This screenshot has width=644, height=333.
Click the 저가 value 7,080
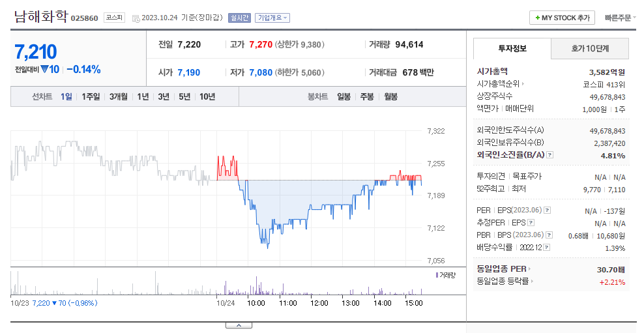(x=261, y=72)
